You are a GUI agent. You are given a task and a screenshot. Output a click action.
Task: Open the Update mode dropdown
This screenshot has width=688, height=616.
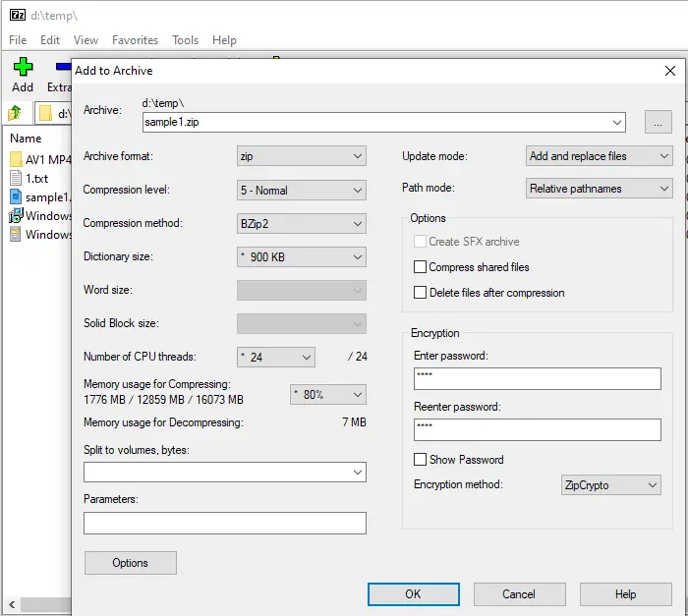[599, 156]
